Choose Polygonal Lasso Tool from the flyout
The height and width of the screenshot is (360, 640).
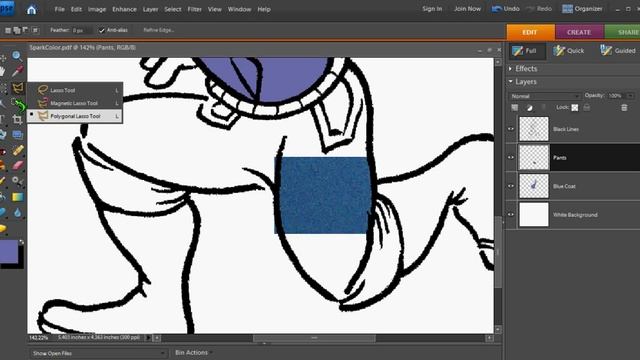75,116
